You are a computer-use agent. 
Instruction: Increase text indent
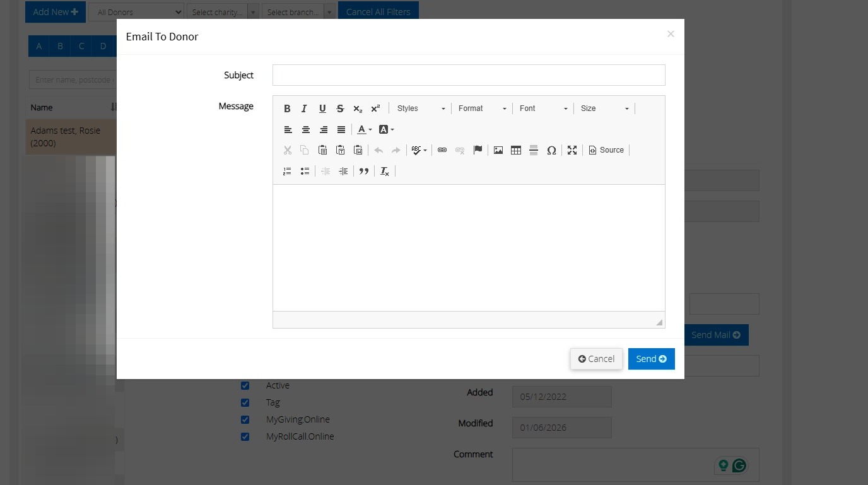(343, 171)
